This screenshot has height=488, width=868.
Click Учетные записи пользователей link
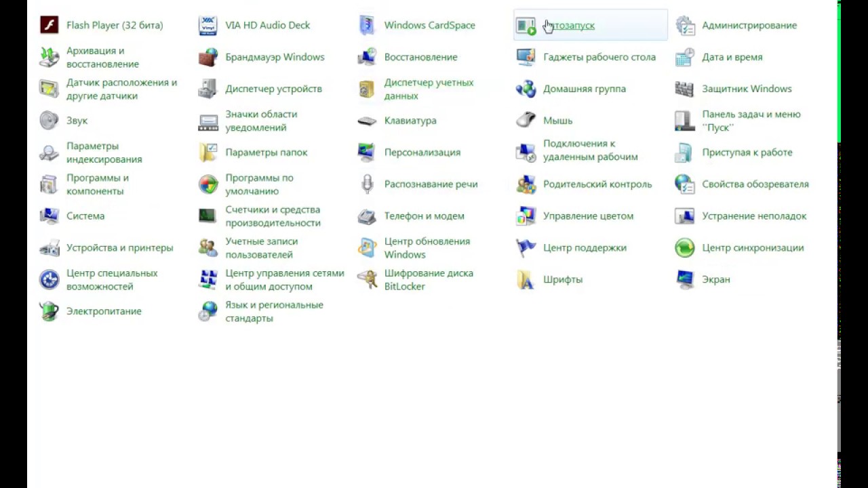click(x=261, y=248)
